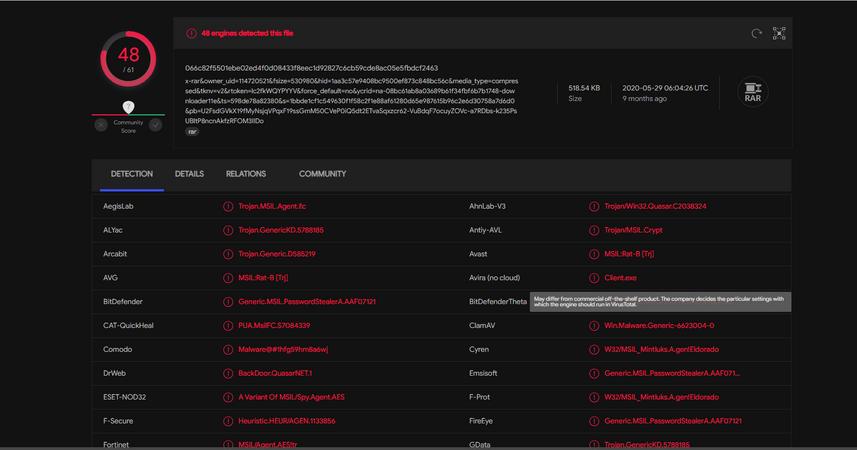
Task: Click the Community Score label
Action: [128, 127]
